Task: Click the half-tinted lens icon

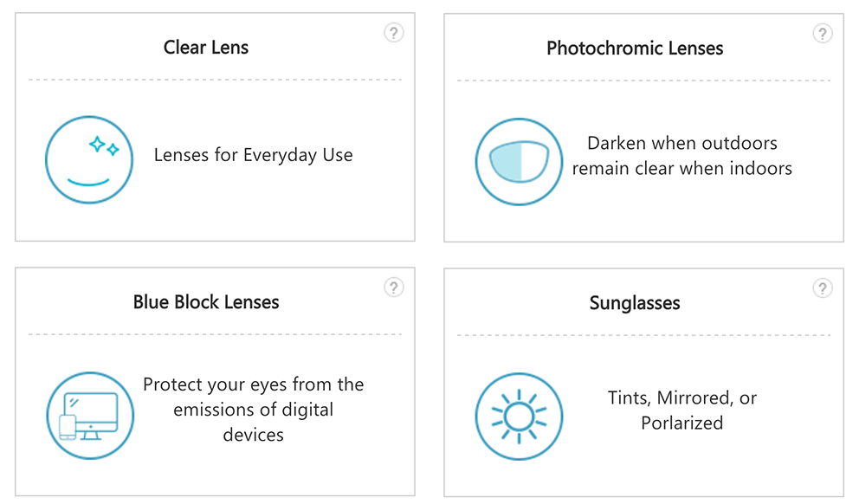Action: click(519, 162)
